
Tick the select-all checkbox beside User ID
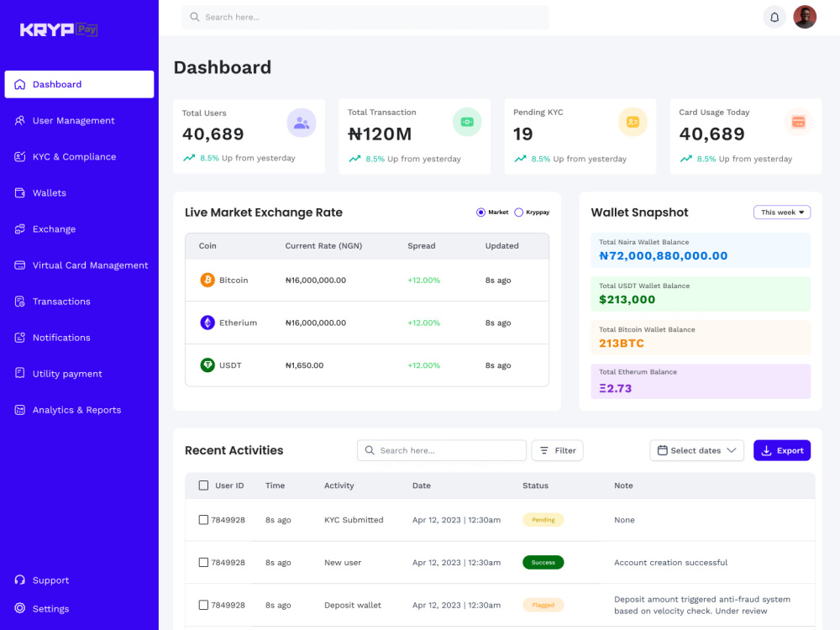203,486
